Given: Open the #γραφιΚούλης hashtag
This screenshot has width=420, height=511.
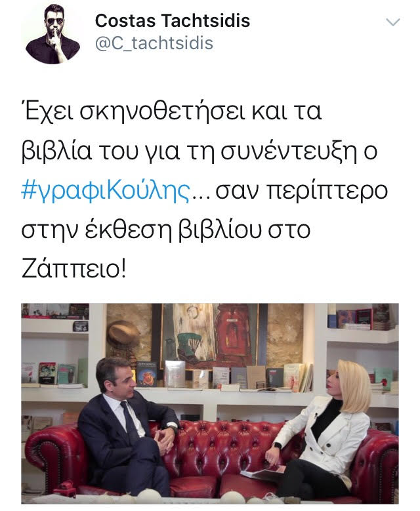Looking at the screenshot, I should point(105,191).
